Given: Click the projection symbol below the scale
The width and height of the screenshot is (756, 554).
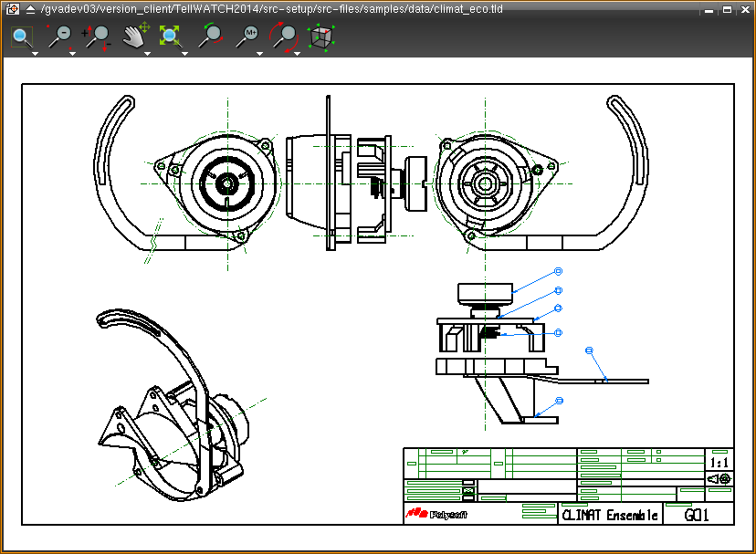Looking at the screenshot, I should [x=719, y=479].
